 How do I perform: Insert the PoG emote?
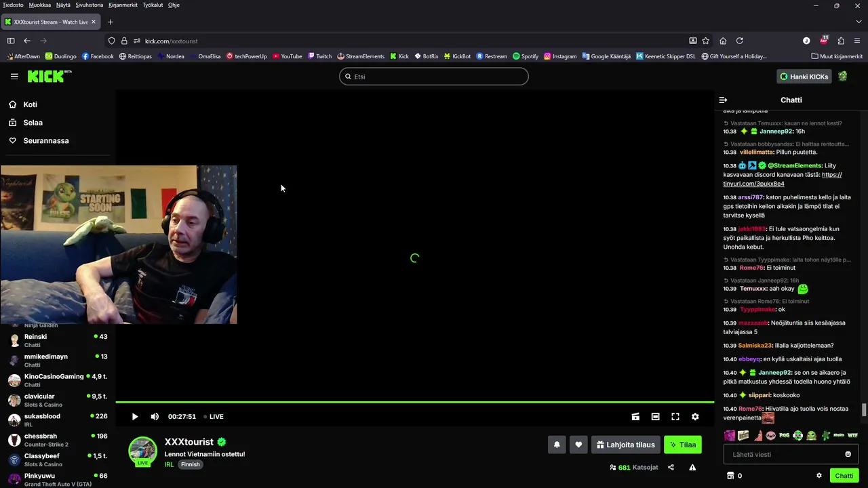tap(784, 435)
